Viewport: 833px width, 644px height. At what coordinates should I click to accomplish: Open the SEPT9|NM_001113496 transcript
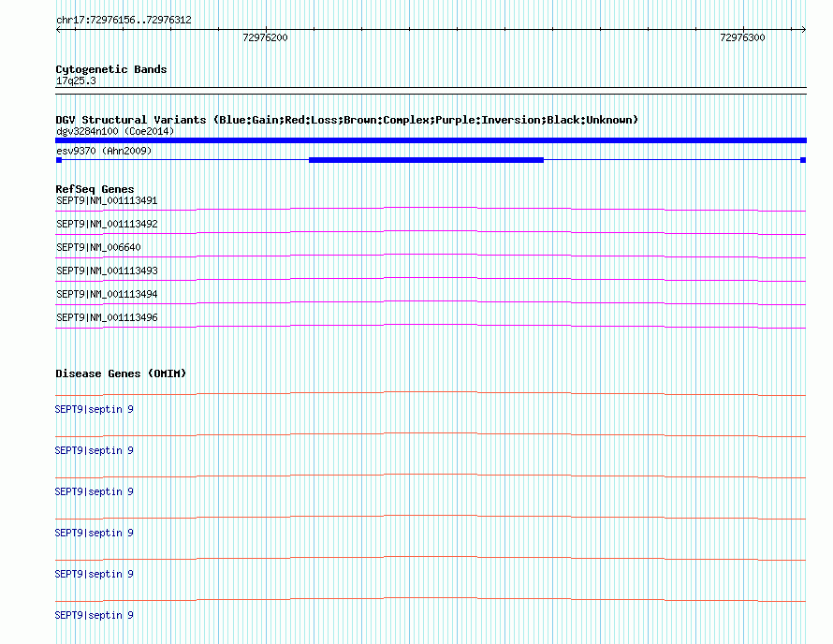[x=107, y=317]
